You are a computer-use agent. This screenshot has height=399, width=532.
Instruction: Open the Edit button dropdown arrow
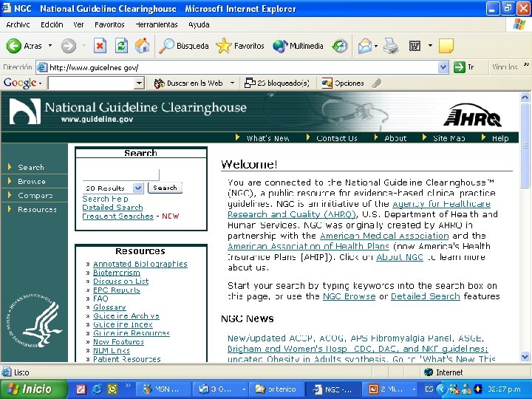pos(430,46)
